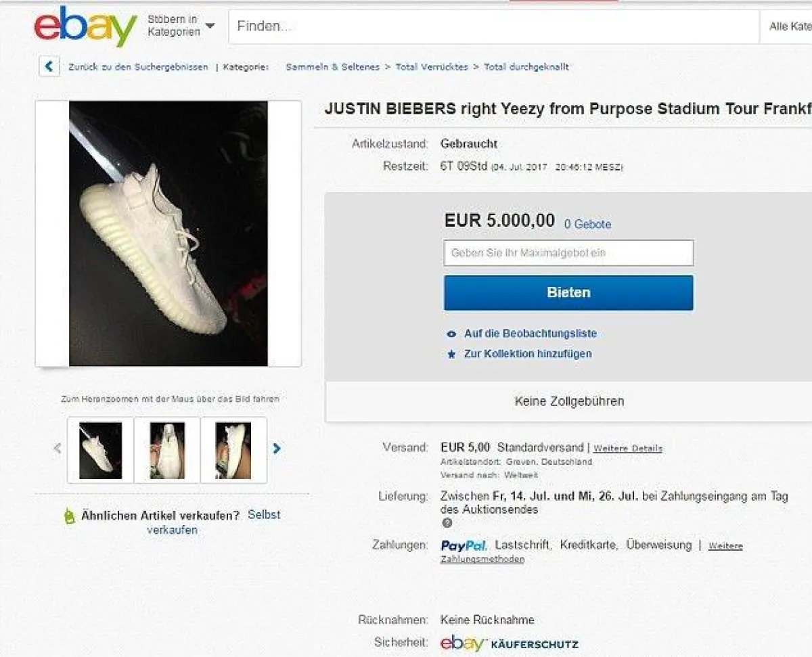812x657 pixels.
Task: Open the Total Verrücktes breadcrumb
Action: [x=432, y=67]
